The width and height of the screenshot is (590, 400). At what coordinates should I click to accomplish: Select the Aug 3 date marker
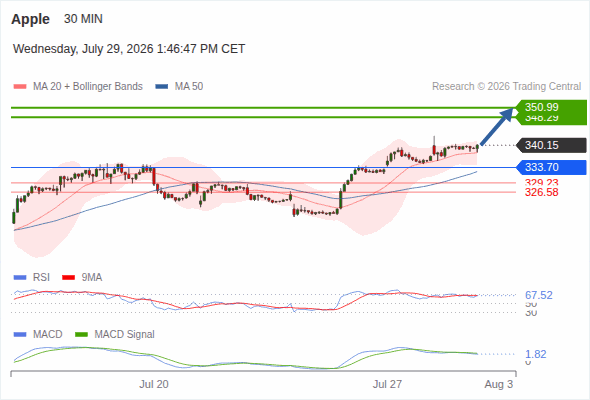[x=499, y=384]
